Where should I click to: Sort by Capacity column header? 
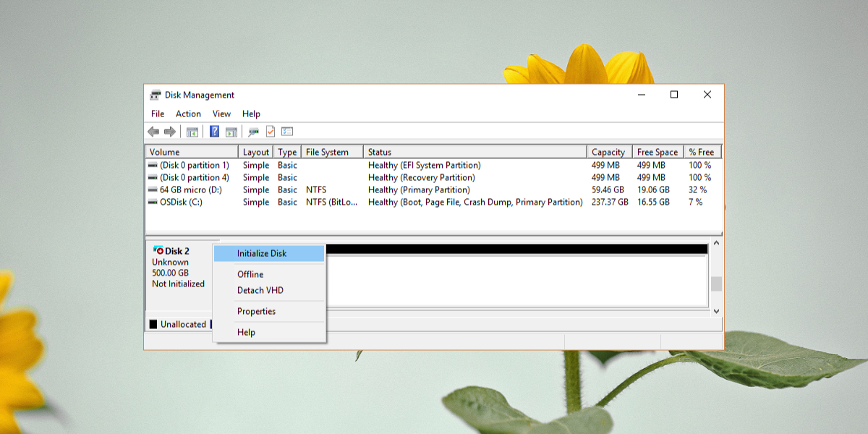tap(608, 152)
